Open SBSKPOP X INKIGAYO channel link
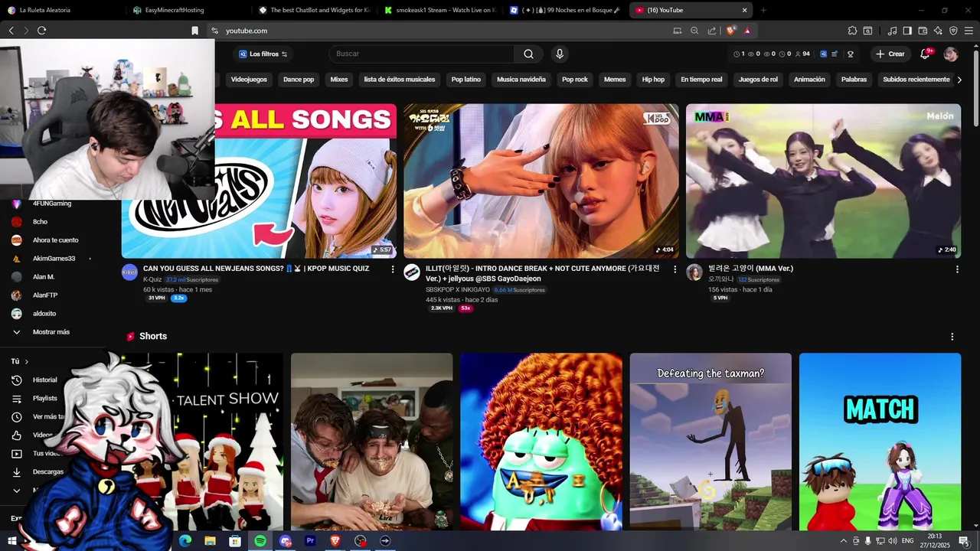The image size is (980, 551). [459, 290]
